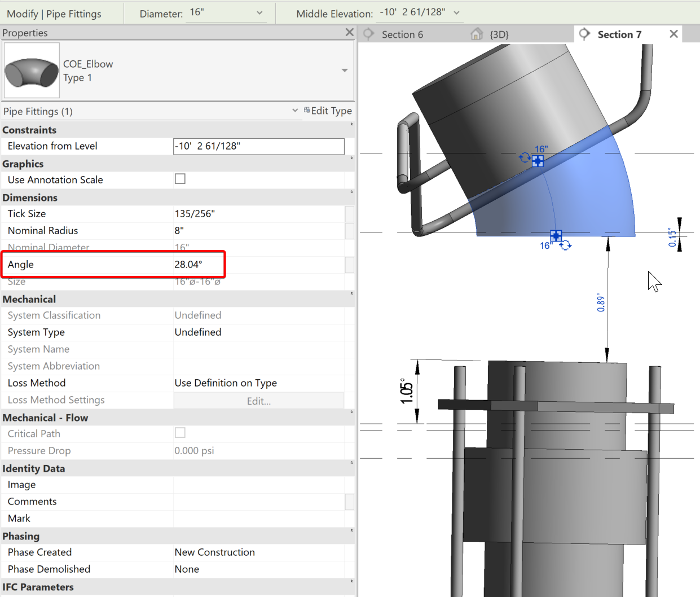Click the Mark value cell
Viewport: 700px width, 597px height.
pyautogui.click(x=259, y=519)
